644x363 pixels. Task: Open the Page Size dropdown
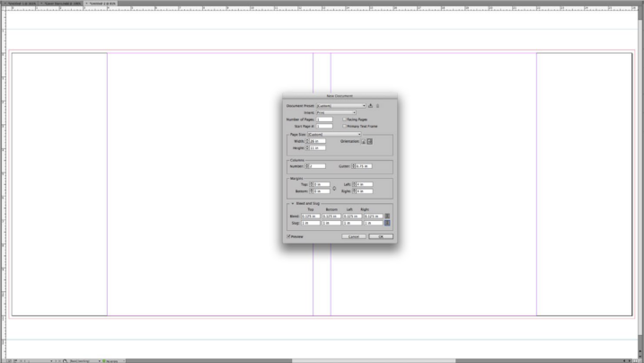[x=334, y=134]
